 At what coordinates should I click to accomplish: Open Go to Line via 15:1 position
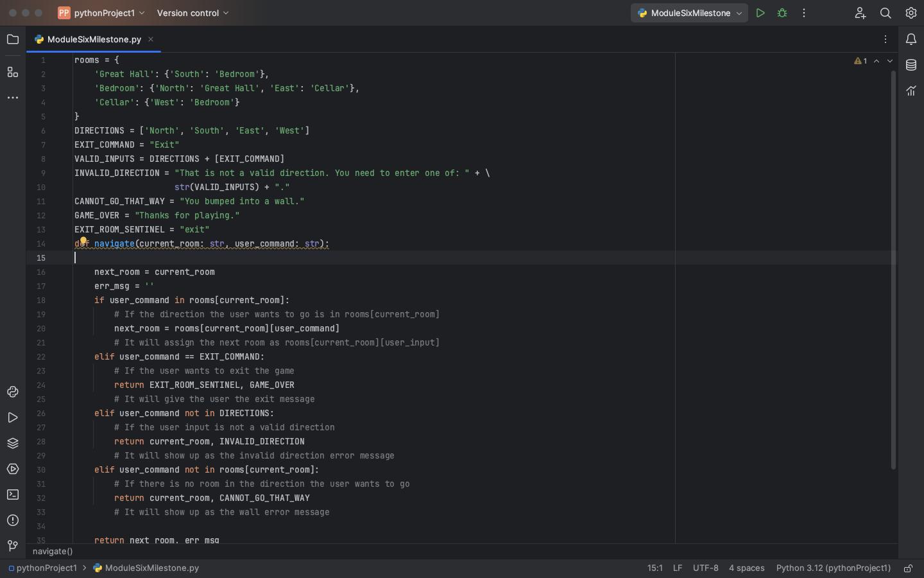click(655, 568)
